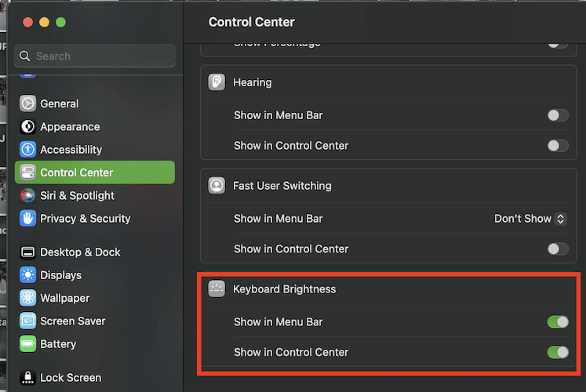Disable Keyboard Brightness Show in Menu Bar

coord(557,322)
